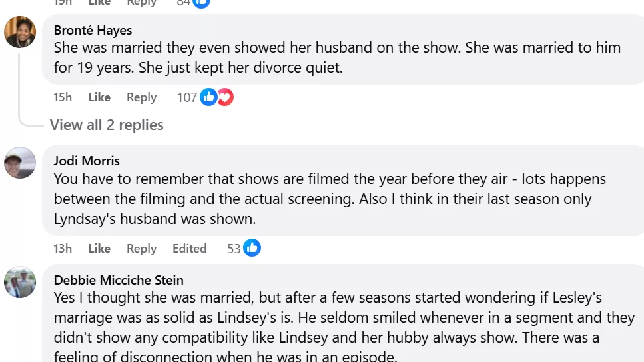This screenshot has width=644, height=362.
Task: Open Jodi Morris' profile picture
Action: (20, 163)
